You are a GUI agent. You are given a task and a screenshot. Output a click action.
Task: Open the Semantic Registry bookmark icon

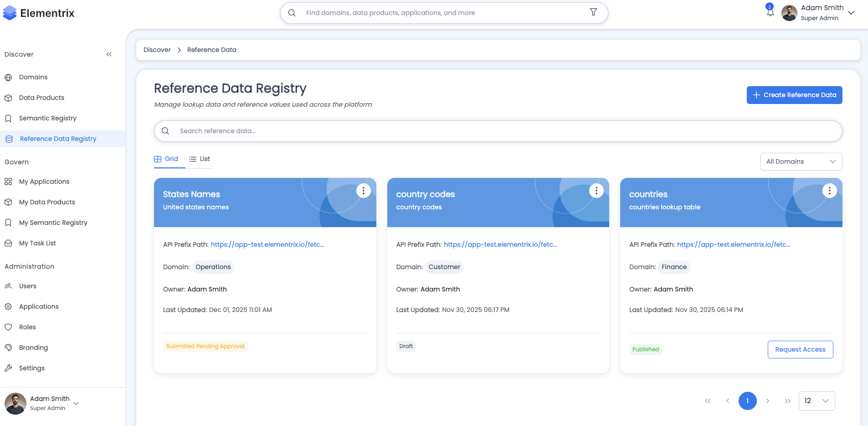click(x=8, y=118)
